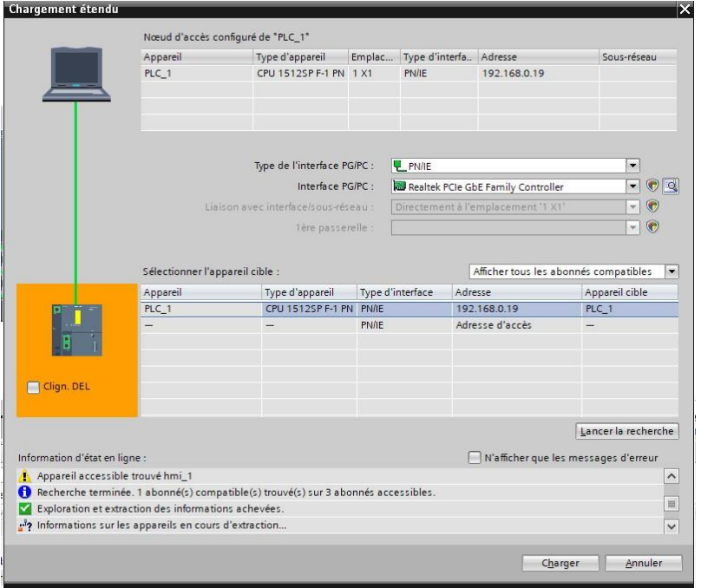
Task: Click CPU 1512SP F-1 PN in target table
Action: click(x=310, y=309)
